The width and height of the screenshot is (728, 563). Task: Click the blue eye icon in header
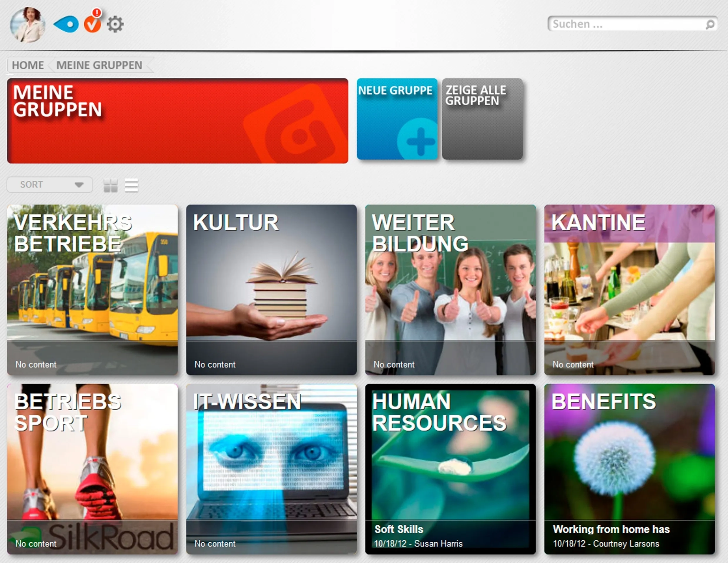[x=66, y=24]
